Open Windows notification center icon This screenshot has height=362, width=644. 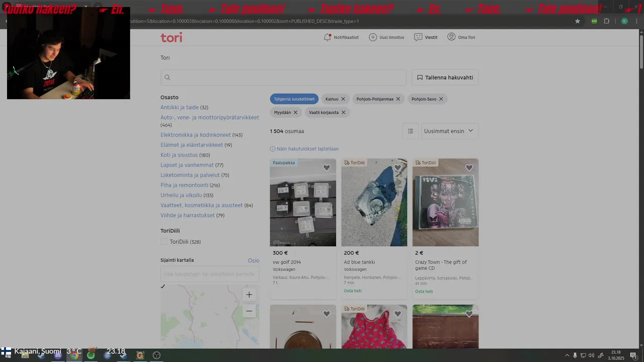[x=633, y=355]
